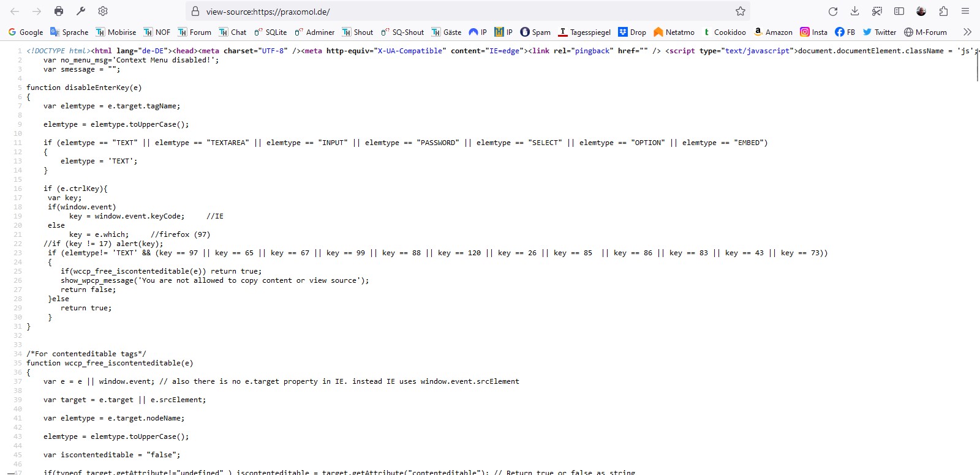The height and width of the screenshot is (475, 980).
Task: Click the padlock site info icon
Action: [x=195, y=11]
